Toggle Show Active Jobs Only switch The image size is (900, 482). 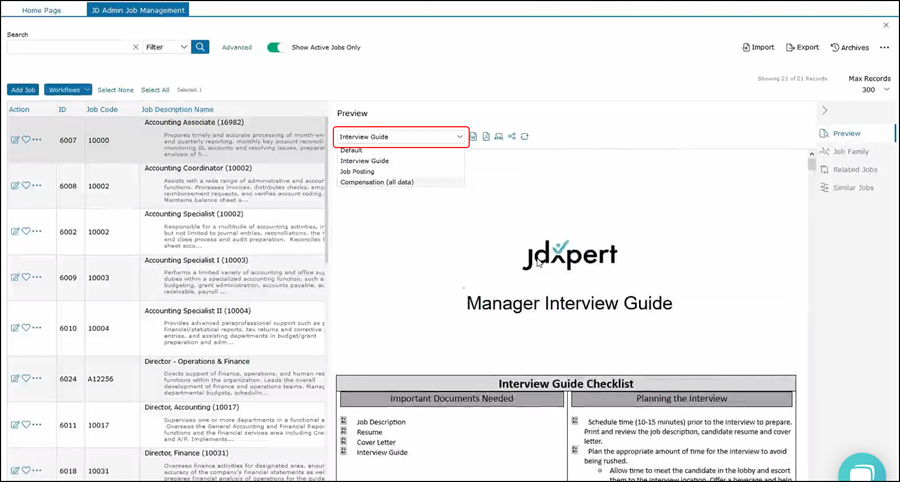point(276,47)
